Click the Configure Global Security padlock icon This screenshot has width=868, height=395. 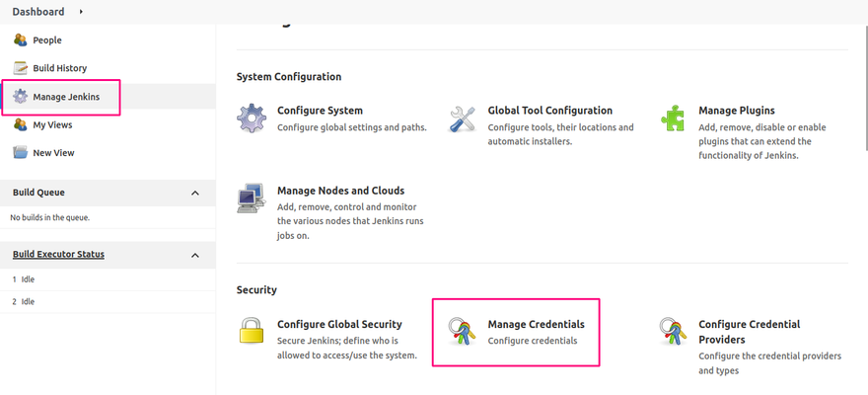(x=252, y=331)
